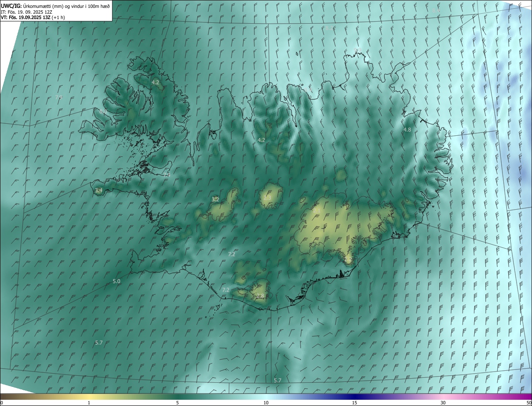Click the 7.9 value west of the Westfjords
Screen dimensions: 532x406
tap(59, 97)
